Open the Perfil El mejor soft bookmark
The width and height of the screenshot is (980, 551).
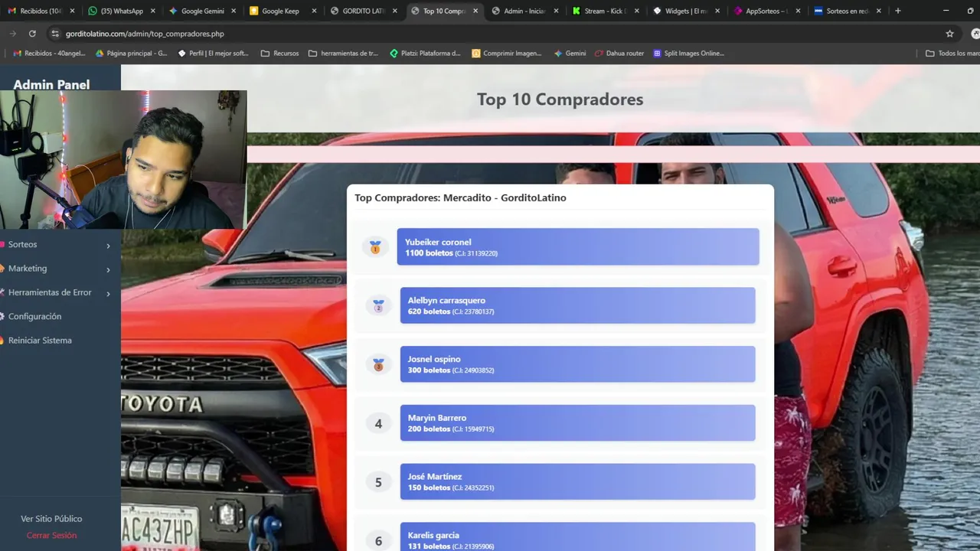click(x=214, y=54)
